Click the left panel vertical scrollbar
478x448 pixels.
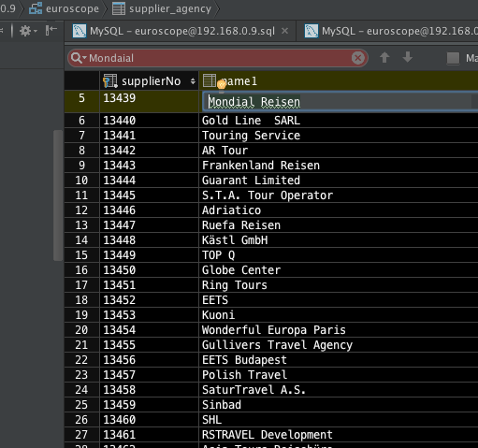pyautogui.click(x=58, y=195)
